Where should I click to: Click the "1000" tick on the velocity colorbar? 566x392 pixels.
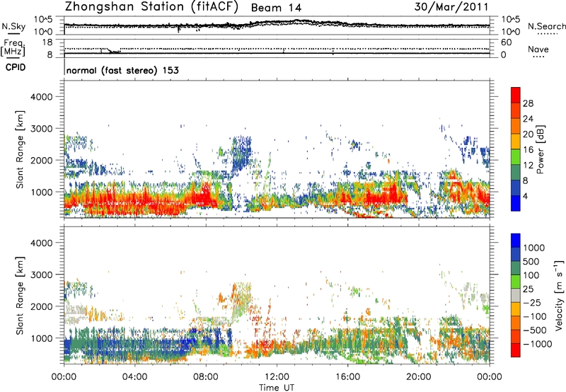[534, 248]
